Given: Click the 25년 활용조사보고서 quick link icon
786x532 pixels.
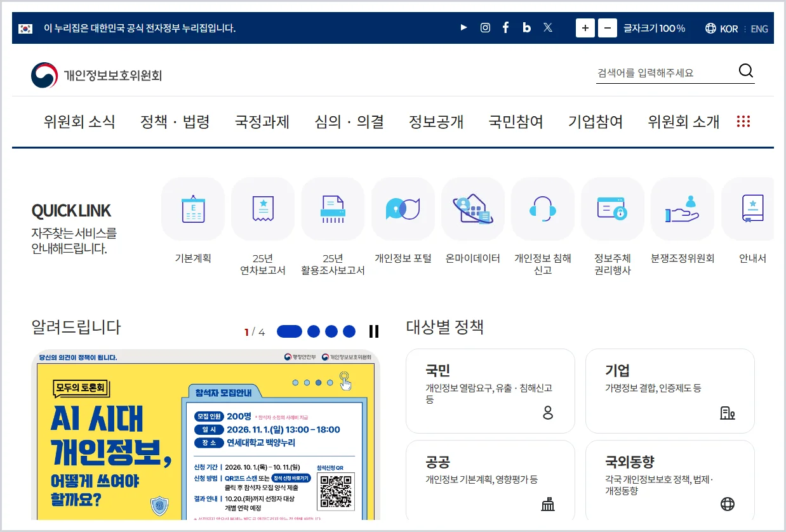Looking at the screenshot, I should (333, 209).
